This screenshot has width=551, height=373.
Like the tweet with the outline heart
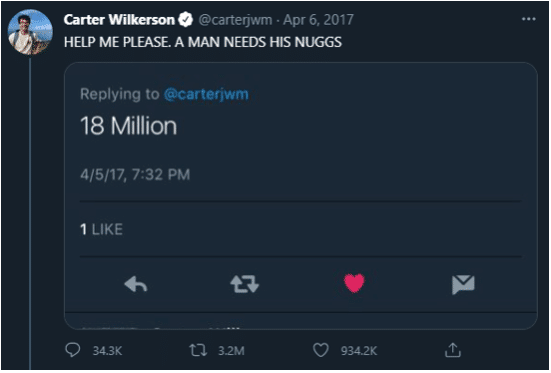coord(320,350)
